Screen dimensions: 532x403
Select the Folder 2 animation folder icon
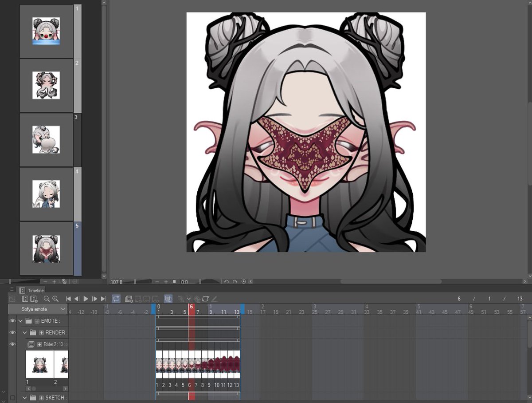coord(31,344)
